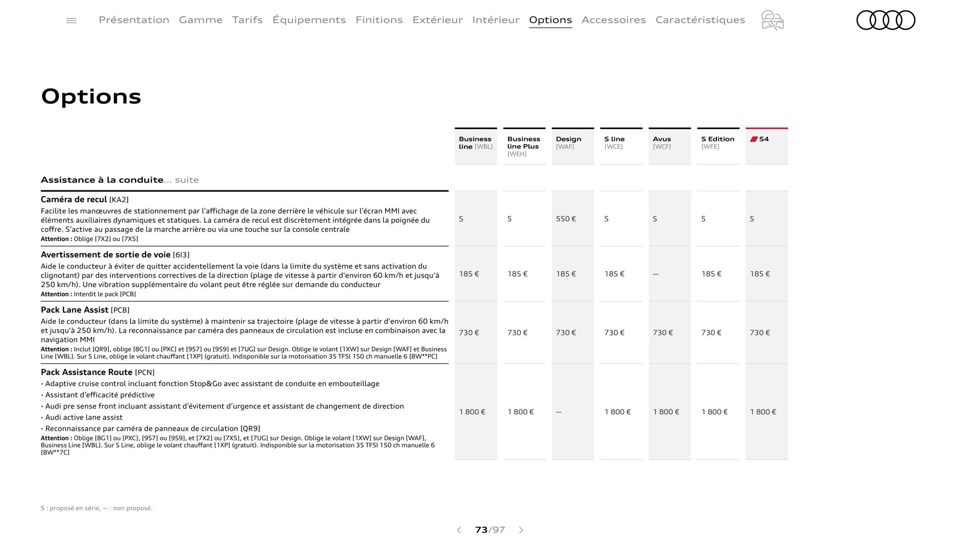Click the Audi pre sense front bullet
This screenshot has height=551, width=980.
point(222,406)
